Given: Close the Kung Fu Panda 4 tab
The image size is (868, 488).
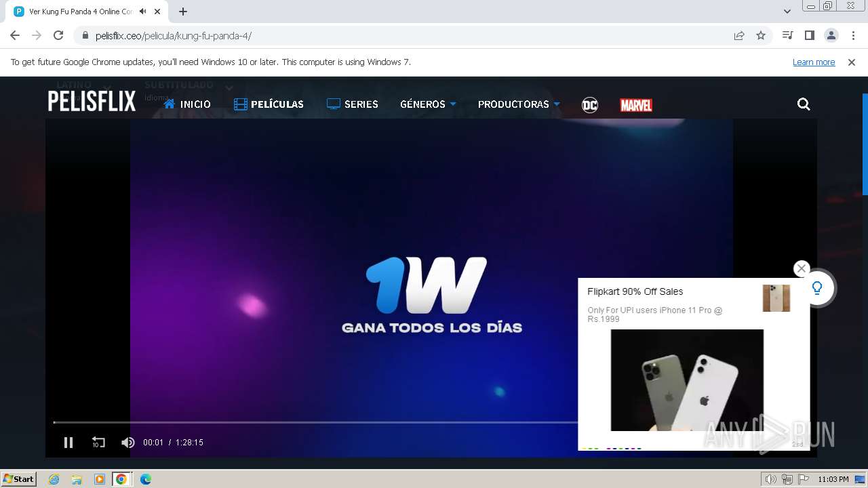Looking at the screenshot, I should pos(157,12).
